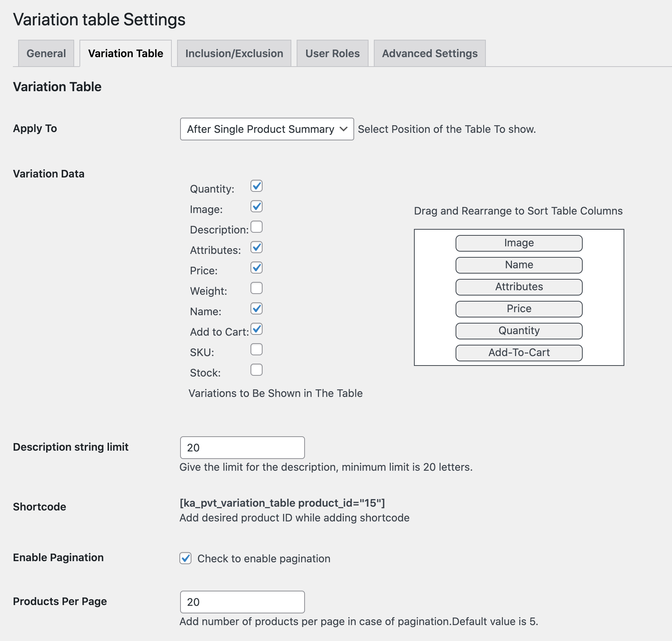Open the Apply To position dropdown
This screenshot has width=672, height=641.
tap(266, 129)
